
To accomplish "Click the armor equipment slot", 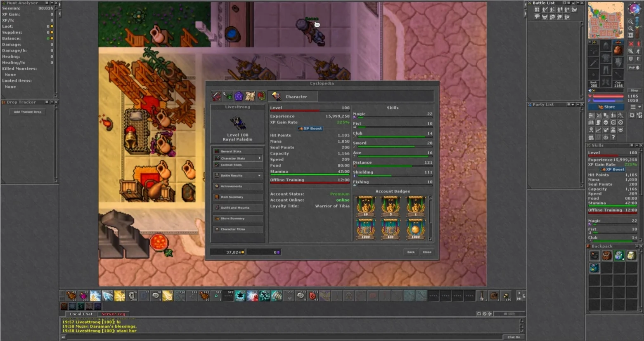I will click(606, 58).
